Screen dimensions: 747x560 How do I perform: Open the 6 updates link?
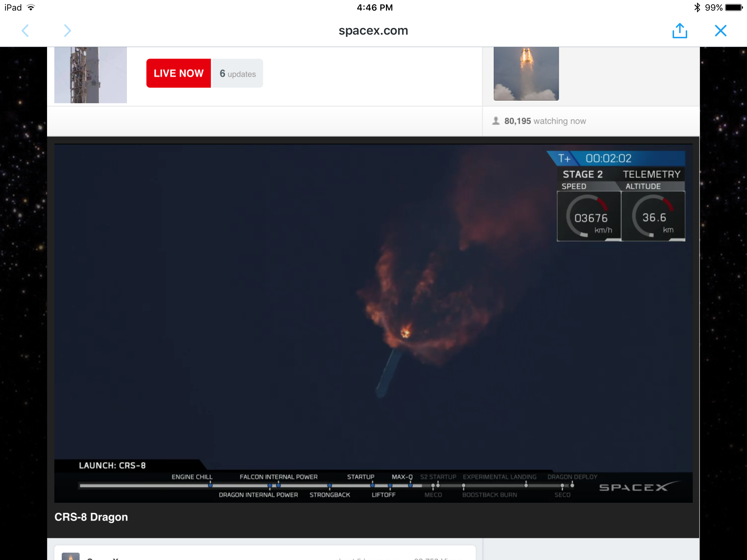[237, 73]
